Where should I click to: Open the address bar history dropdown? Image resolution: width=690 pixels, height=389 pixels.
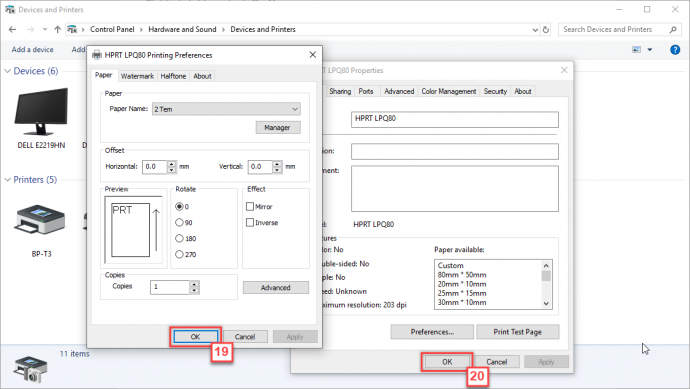coord(535,29)
